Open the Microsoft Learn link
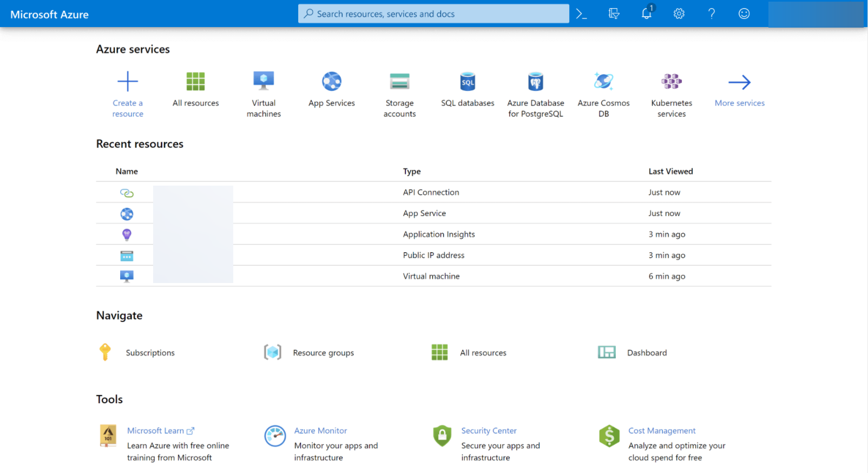The image size is (868, 473). (x=161, y=431)
